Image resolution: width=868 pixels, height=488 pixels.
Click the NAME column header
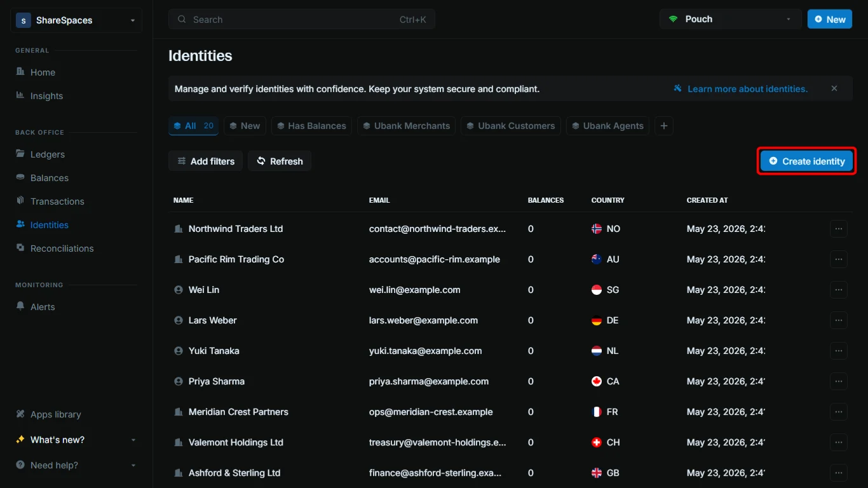coord(183,200)
